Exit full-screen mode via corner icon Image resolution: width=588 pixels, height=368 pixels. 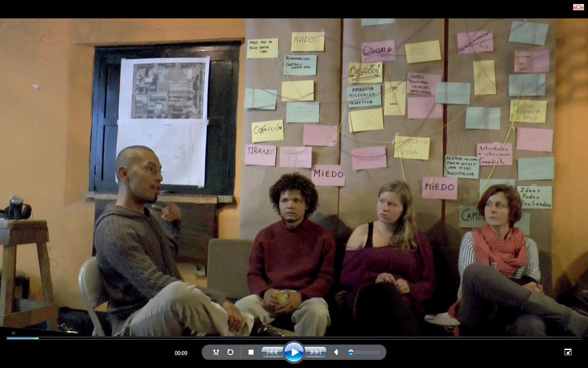(568, 352)
